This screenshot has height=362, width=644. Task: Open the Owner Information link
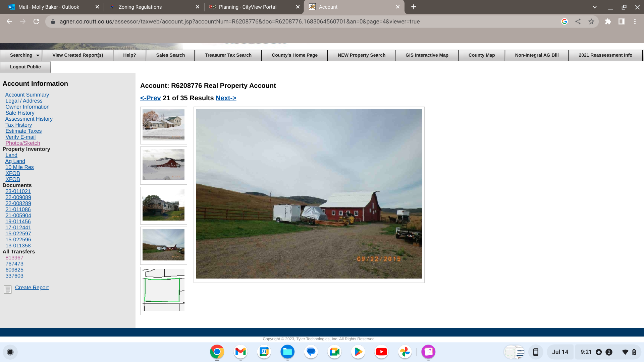(x=28, y=107)
